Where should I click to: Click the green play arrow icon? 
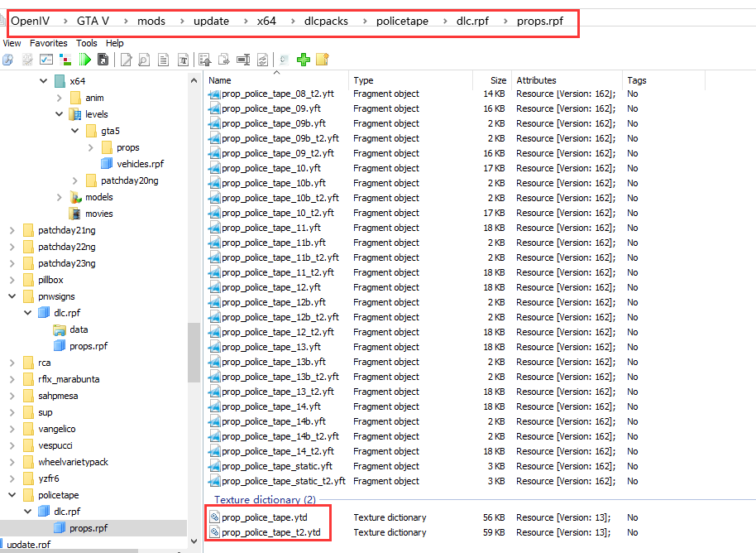coord(84,60)
